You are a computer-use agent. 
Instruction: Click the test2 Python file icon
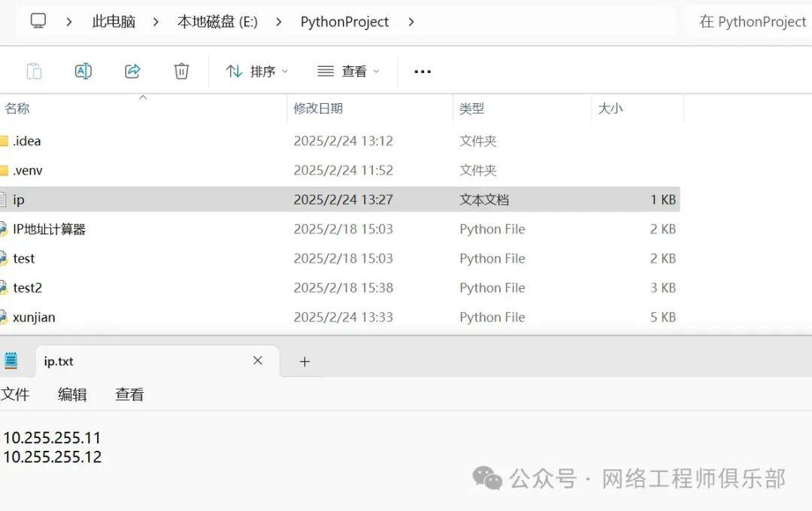(x=4, y=287)
